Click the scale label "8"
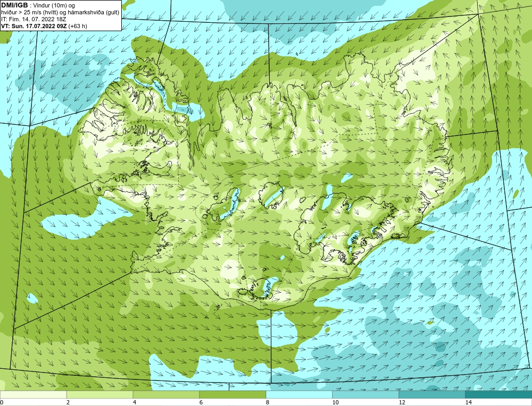 click(268, 402)
